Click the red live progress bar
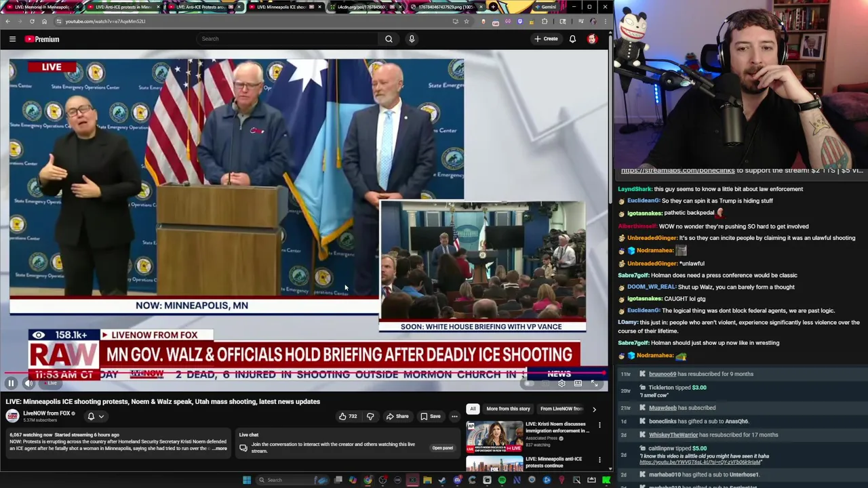Screen dimensions: 868x488 (304, 373)
